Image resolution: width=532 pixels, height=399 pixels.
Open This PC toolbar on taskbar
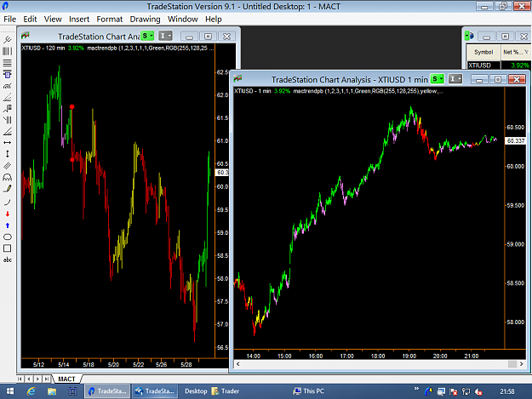tap(309, 391)
